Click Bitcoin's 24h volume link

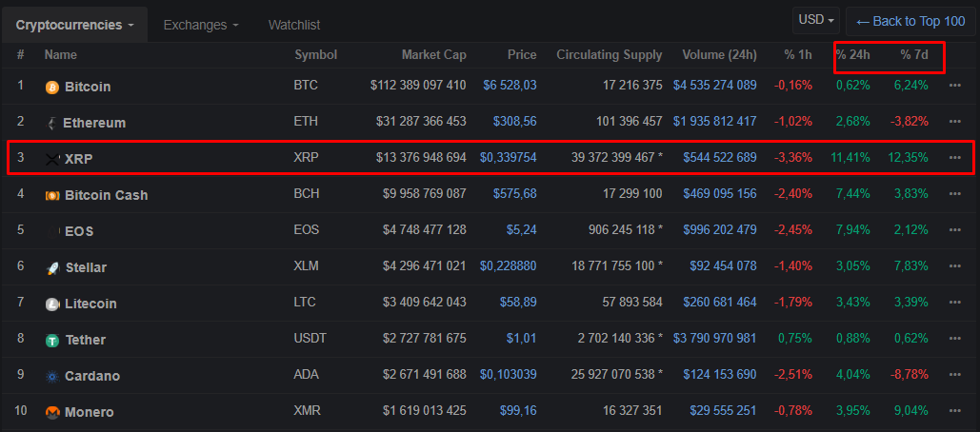point(714,86)
